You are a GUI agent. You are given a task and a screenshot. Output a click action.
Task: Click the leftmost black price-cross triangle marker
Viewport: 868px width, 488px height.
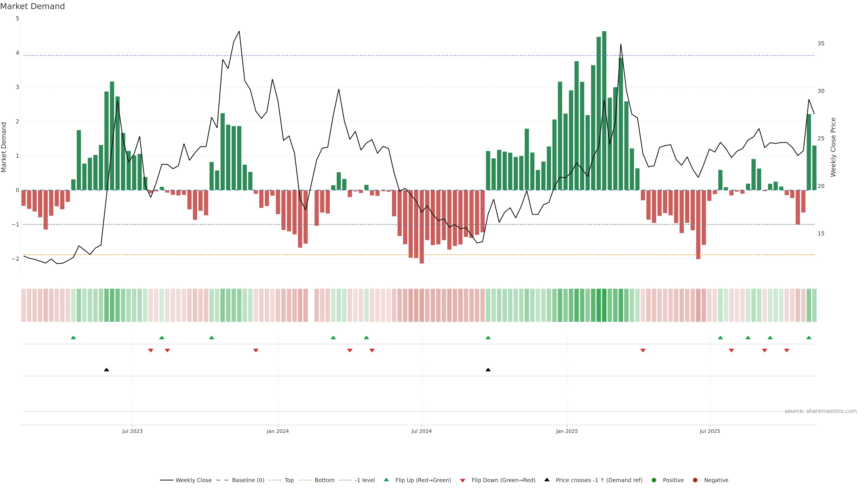[106, 370]
